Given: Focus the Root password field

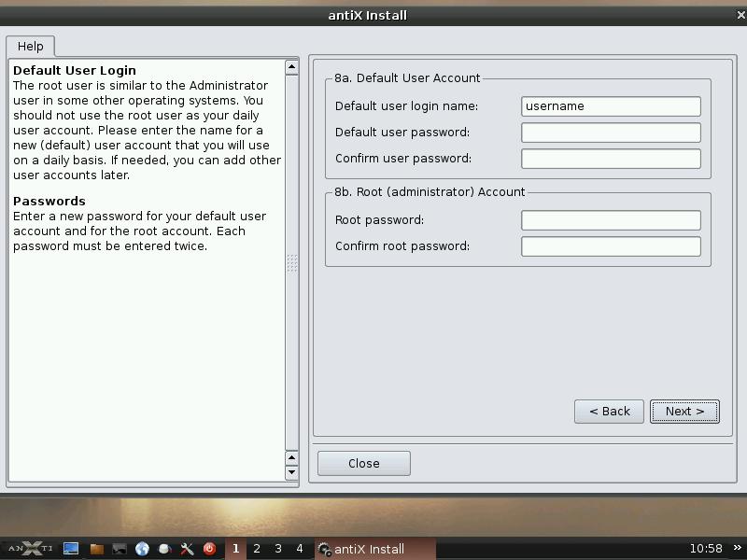Looking at the screenshot, I should coord(611,220).
